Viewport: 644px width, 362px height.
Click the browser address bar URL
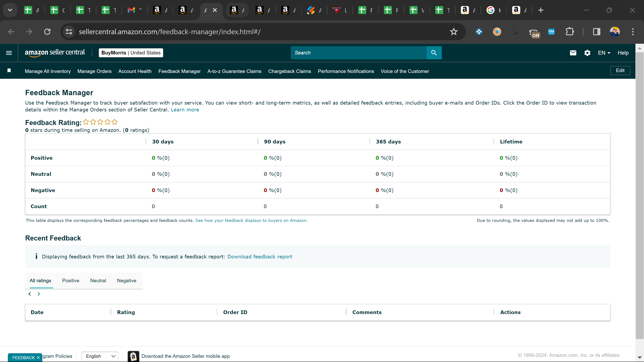[x=170, y=32]
